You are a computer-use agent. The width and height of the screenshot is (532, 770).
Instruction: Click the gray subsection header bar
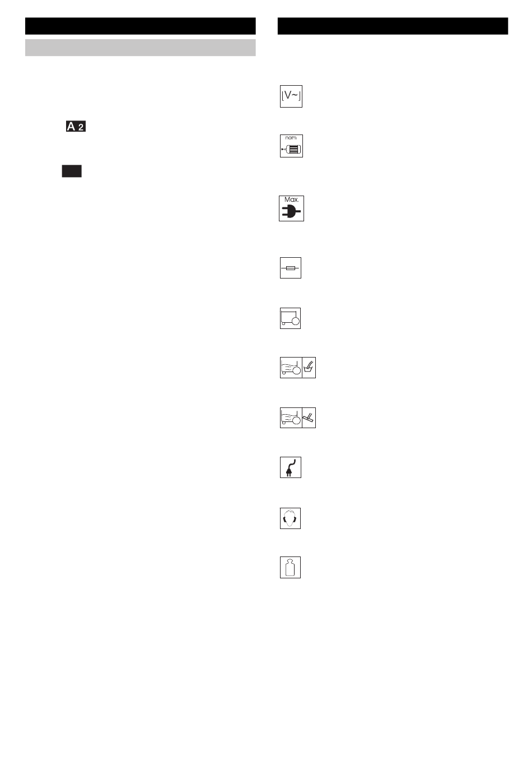pos(141,48)
